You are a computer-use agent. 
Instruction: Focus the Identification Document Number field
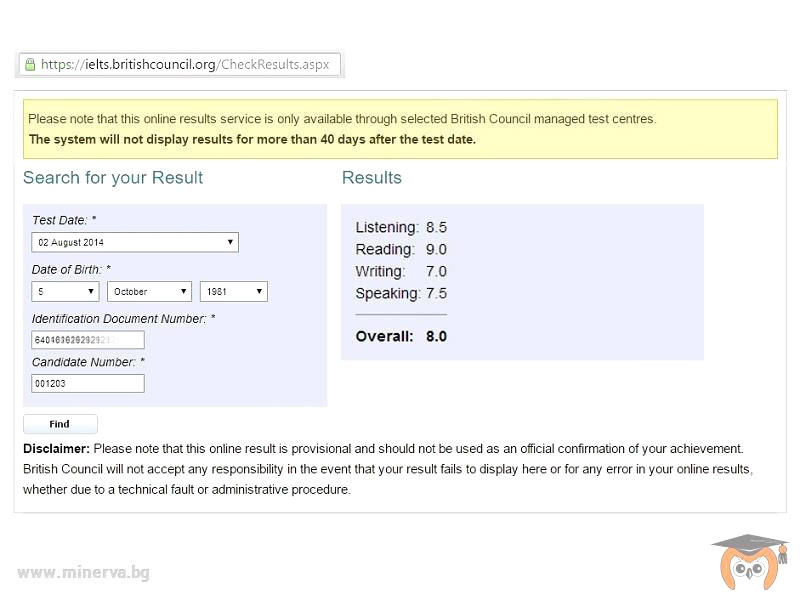coord(88,340)
